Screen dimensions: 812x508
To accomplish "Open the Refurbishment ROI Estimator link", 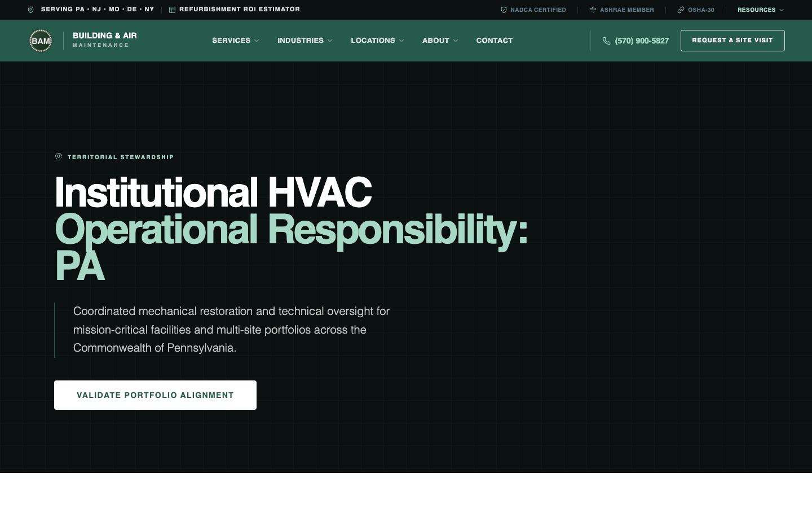I will pos(239,10).
